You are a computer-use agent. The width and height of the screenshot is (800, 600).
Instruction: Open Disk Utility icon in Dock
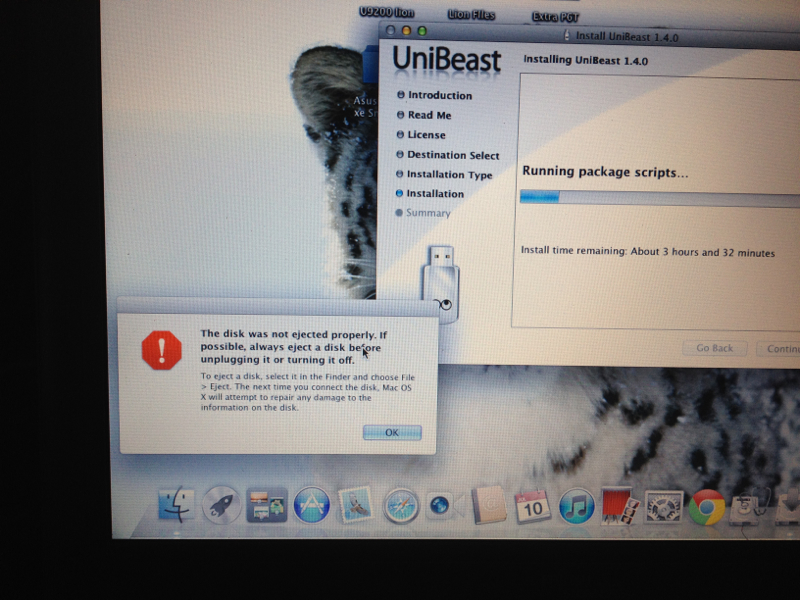click(748, 506)
